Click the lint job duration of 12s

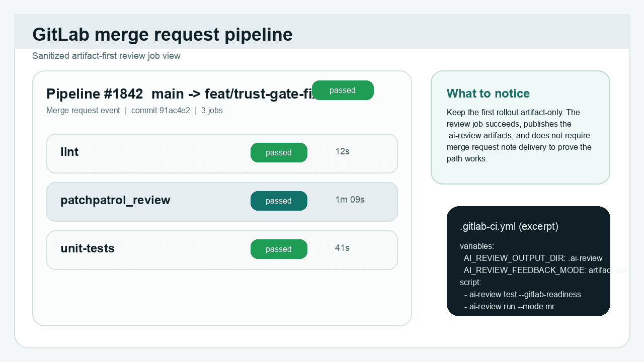(x=342, y=150)
